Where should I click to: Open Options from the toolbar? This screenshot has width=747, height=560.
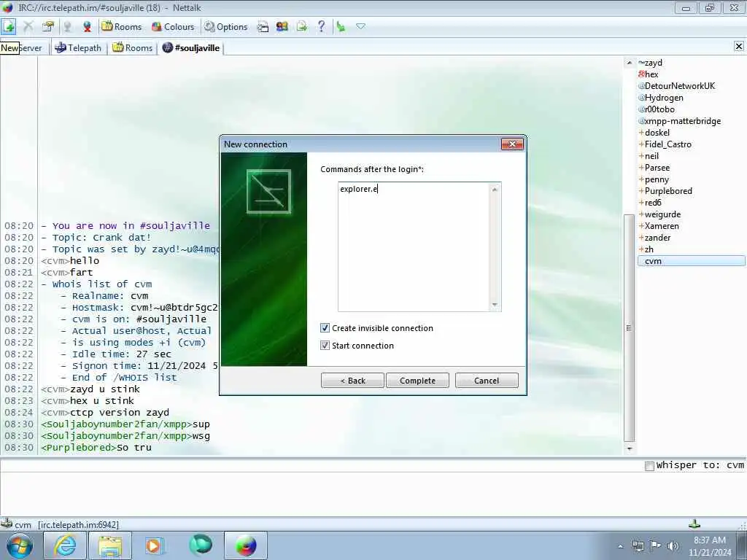tap(226, 27)
